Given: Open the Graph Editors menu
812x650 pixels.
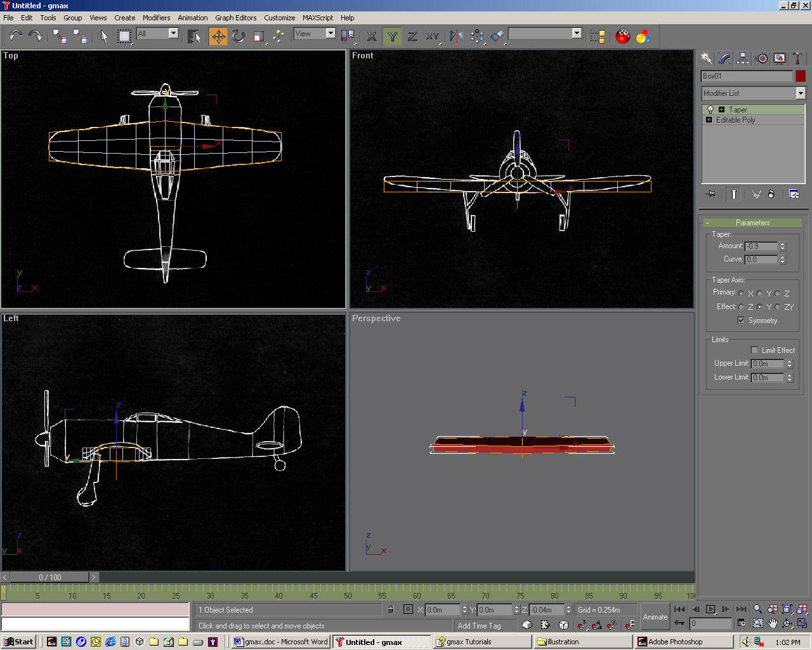Looking at the screenshot, I should [x=235, y=18].
